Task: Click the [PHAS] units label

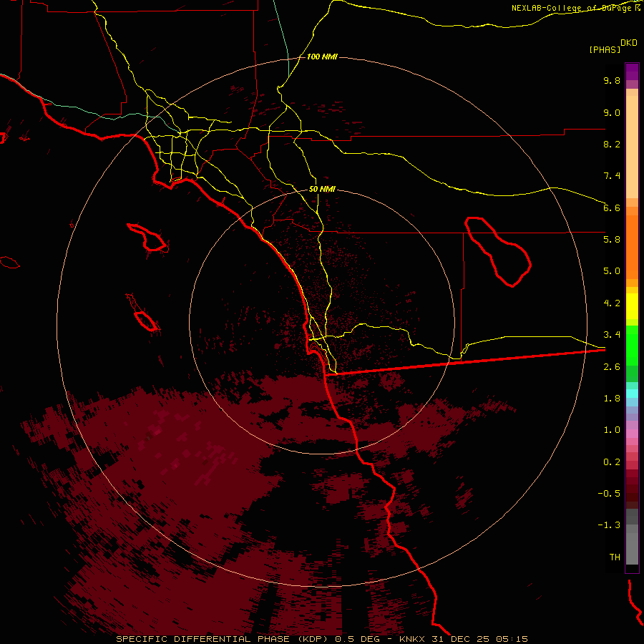Action: pyautogui.click(x=605, y=49)
